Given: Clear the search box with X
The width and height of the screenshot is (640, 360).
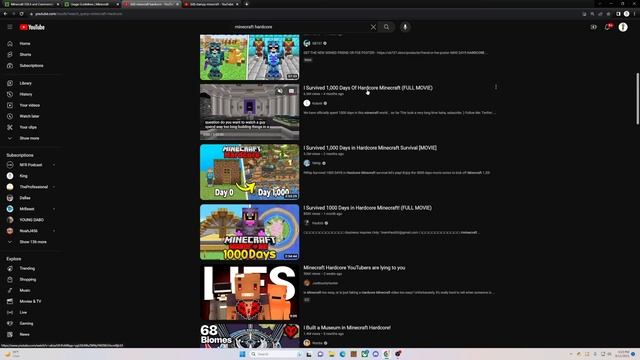Looking at the screenshot, I should 373,27.
